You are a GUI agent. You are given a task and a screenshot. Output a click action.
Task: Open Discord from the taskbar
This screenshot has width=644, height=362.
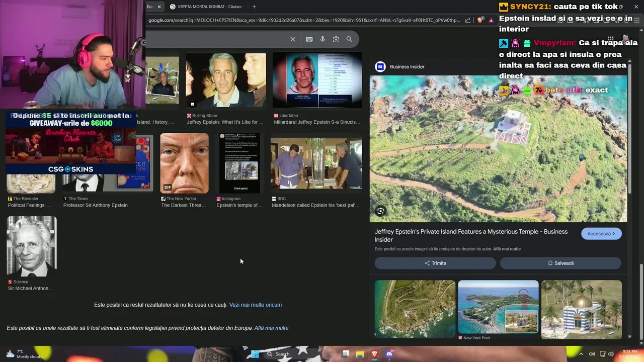tap(389, 354)
